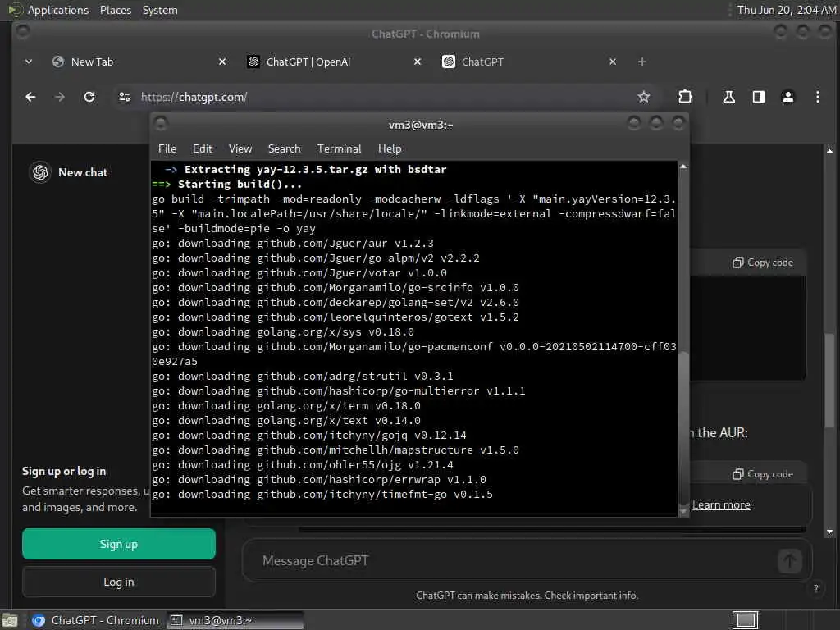Click the Log in button
The height and width of the screenshot is (630, 840).
pos(119,582)
